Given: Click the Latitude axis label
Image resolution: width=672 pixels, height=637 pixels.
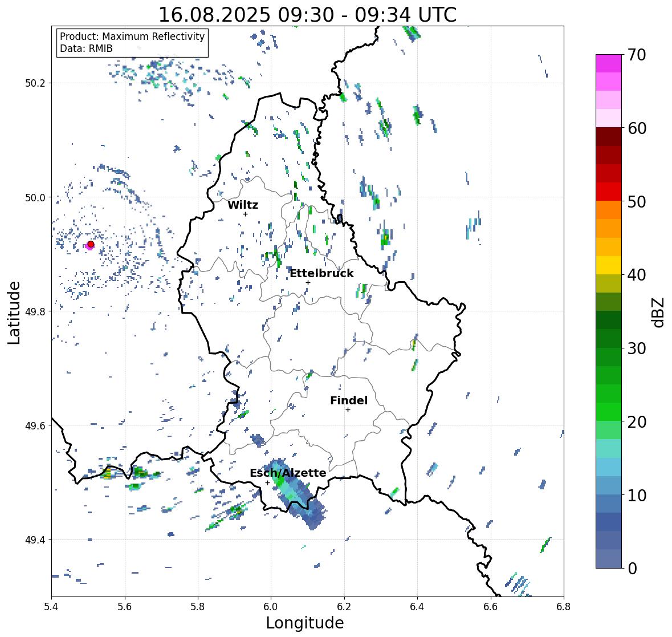Looking at the screenshot, I should click(x=14, y=313).
